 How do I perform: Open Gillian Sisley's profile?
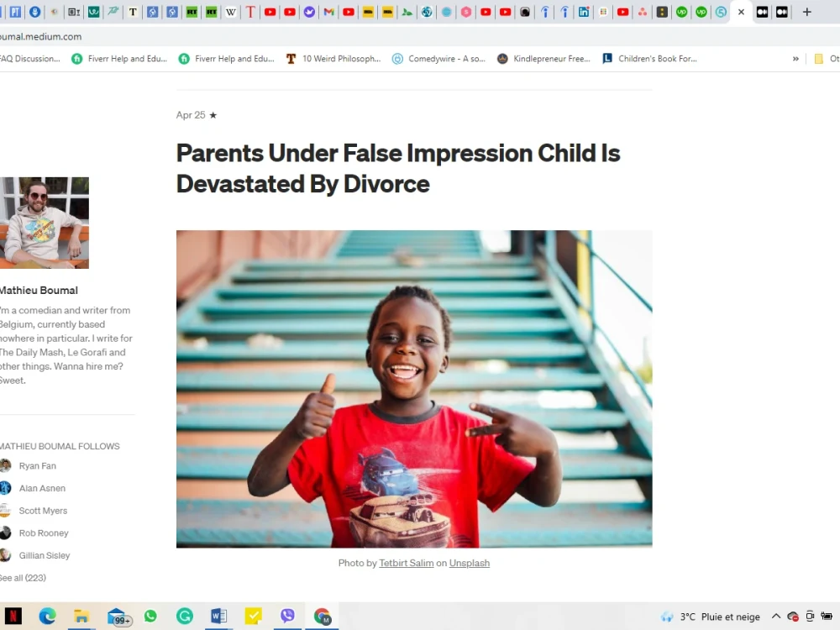pos(45,556)
